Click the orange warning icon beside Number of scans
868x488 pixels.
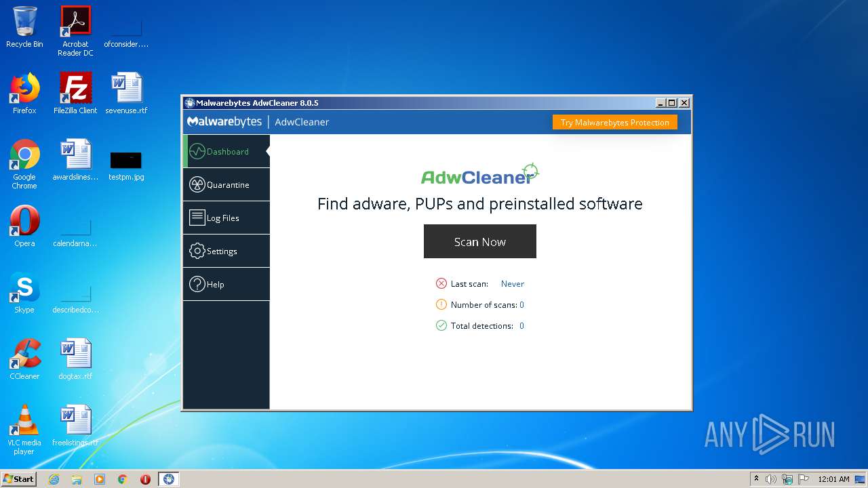(x=441, y=304)
